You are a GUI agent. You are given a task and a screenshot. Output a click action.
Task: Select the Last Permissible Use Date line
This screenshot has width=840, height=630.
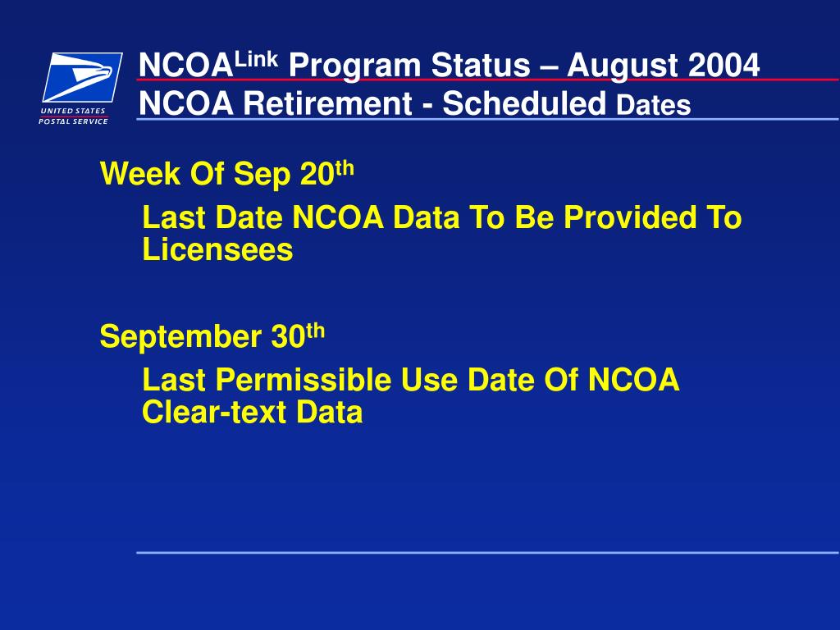coord(411,380)
